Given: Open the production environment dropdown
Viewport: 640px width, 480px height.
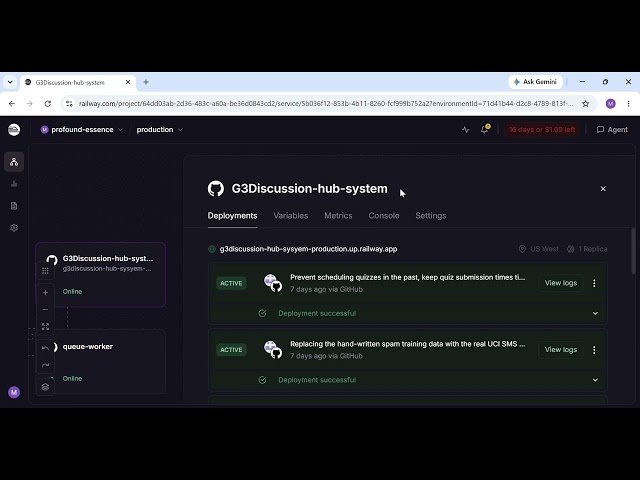Looking at the screenshot, I should 160,130.
